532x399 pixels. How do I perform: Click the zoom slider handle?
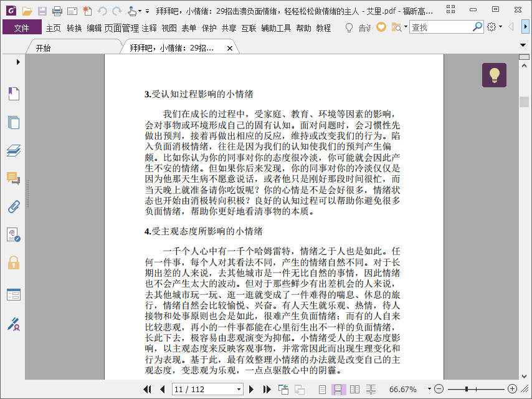point(467,389)
